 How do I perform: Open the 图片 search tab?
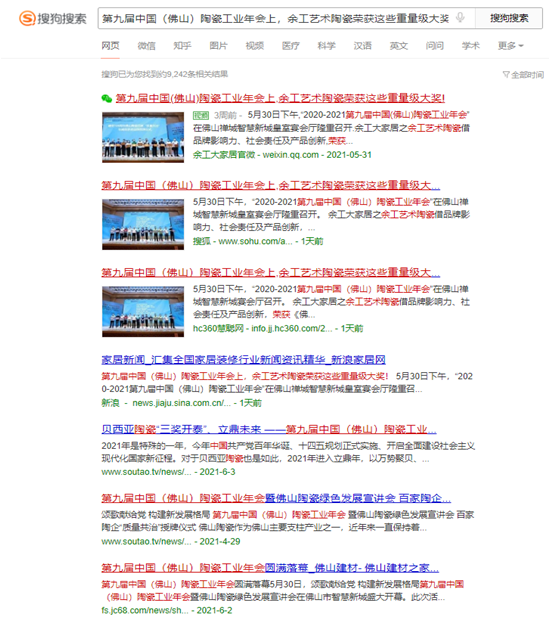click(218, 46)
